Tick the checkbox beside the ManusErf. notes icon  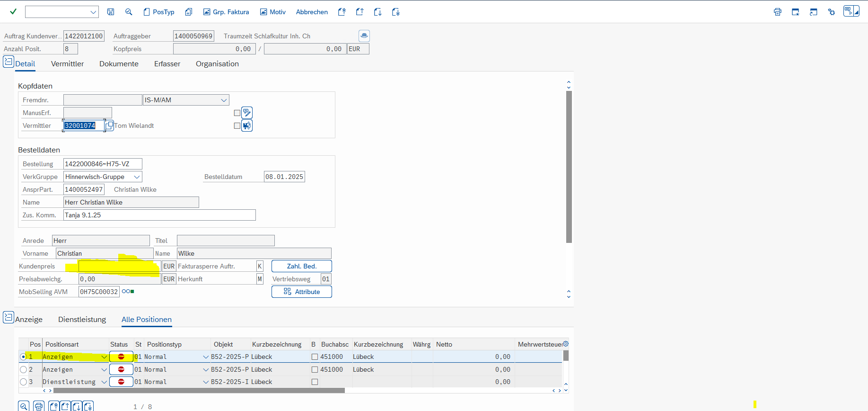(x=237, y=113)
